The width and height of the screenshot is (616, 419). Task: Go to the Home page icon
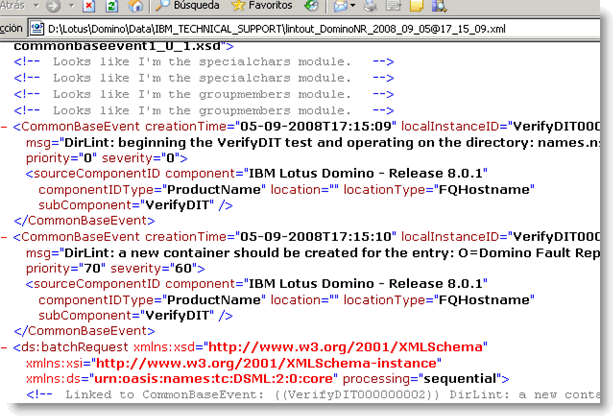pyautogui.click(x=134, y=6)
